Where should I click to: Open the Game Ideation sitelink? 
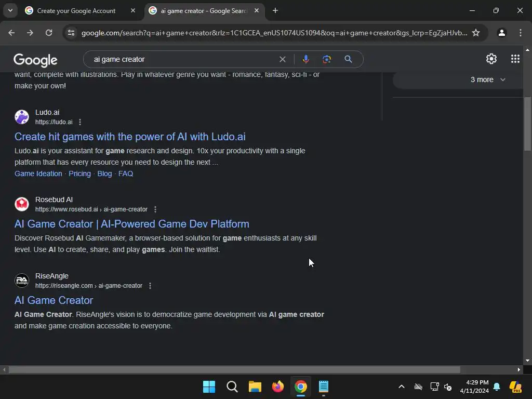tap(38, 174)
